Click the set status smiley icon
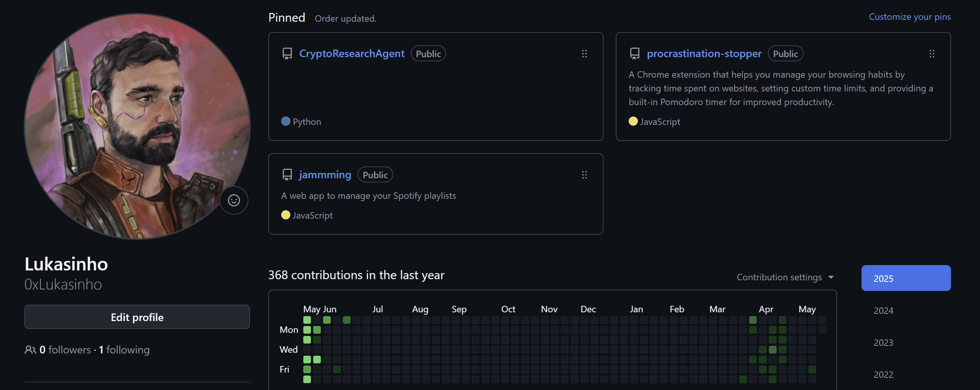Image resolution: width=980 pixels, height=390 pixels. pyautogui.click(x=234, y=200)
